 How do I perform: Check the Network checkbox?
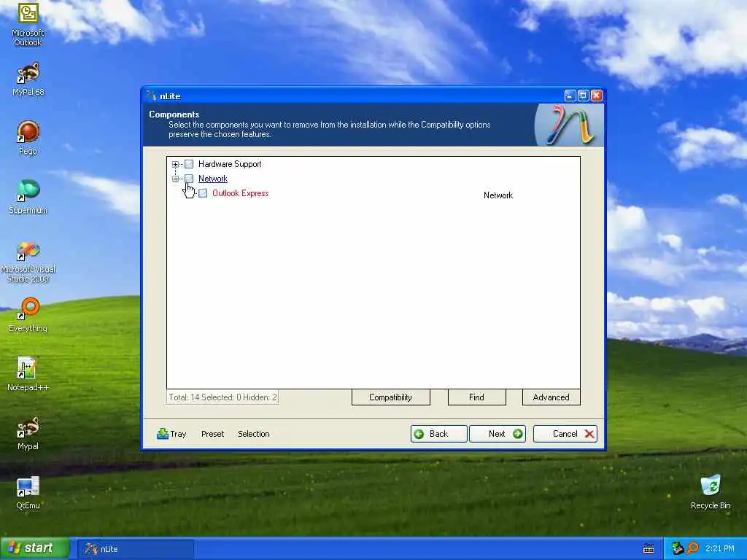[189, 179]
